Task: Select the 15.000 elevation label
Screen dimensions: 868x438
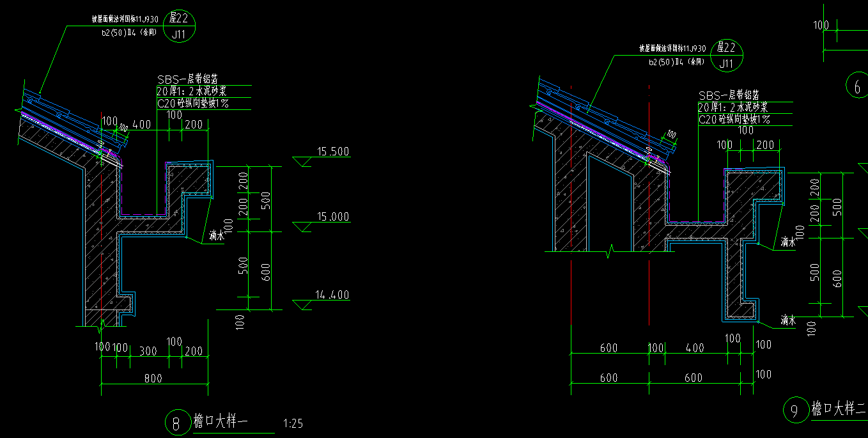Action: point(332,217)
